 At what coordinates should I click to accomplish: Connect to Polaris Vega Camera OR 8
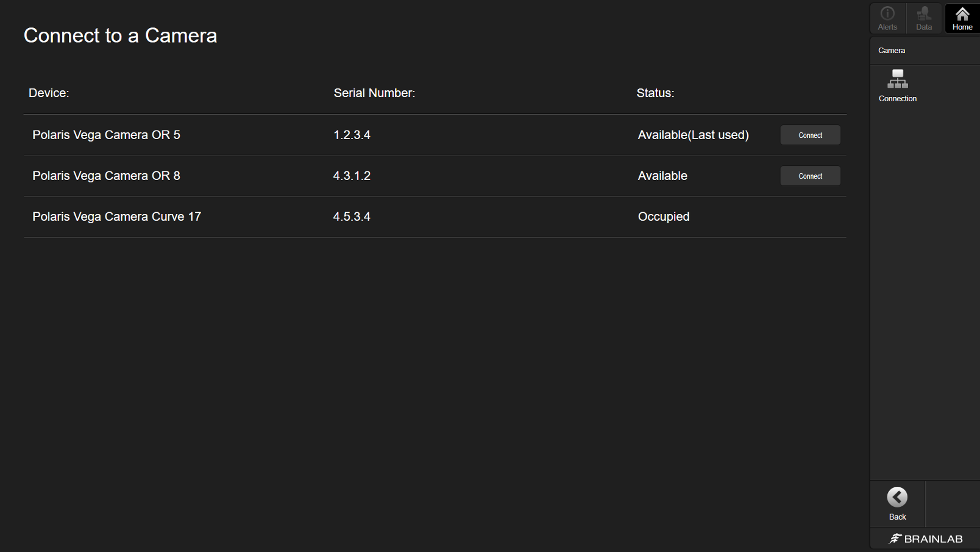tap(810, 176)
